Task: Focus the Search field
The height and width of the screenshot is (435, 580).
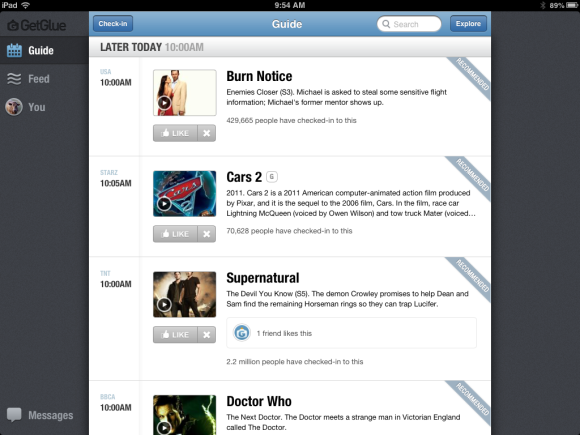Action: tap(409, 24)
